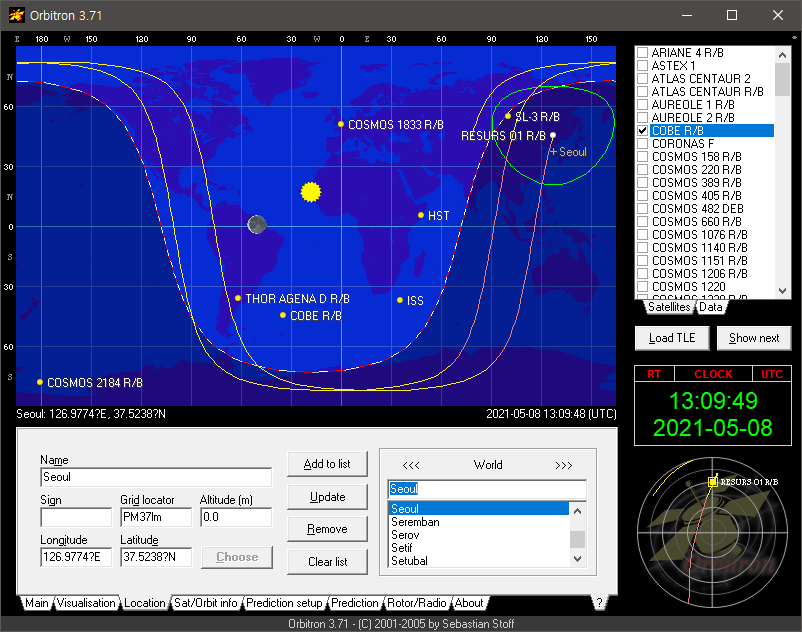Viewport: 802px width, 632px height.
Task: Click THOR AGENA D R/B satellite marker
Action: coord(238,298)
